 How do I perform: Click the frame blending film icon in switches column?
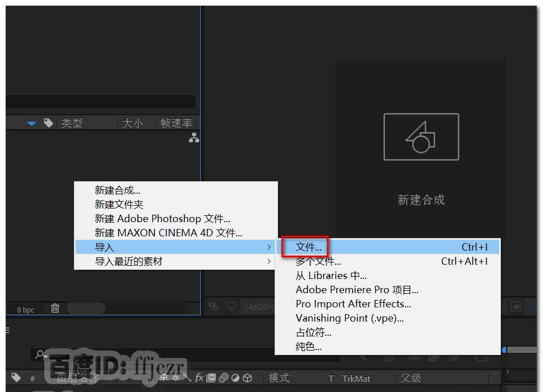tap(211, 378)
